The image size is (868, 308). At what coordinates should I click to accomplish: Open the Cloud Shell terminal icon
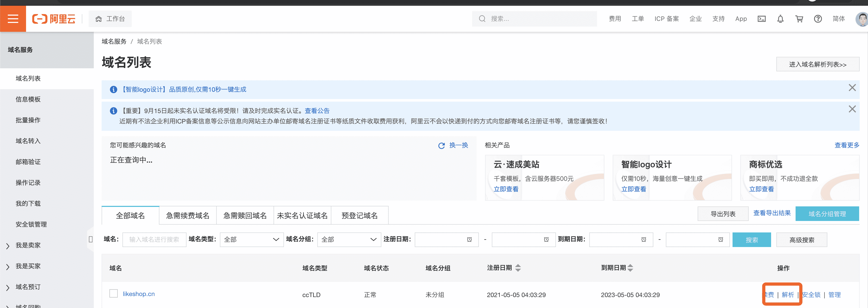click(761, 19)
